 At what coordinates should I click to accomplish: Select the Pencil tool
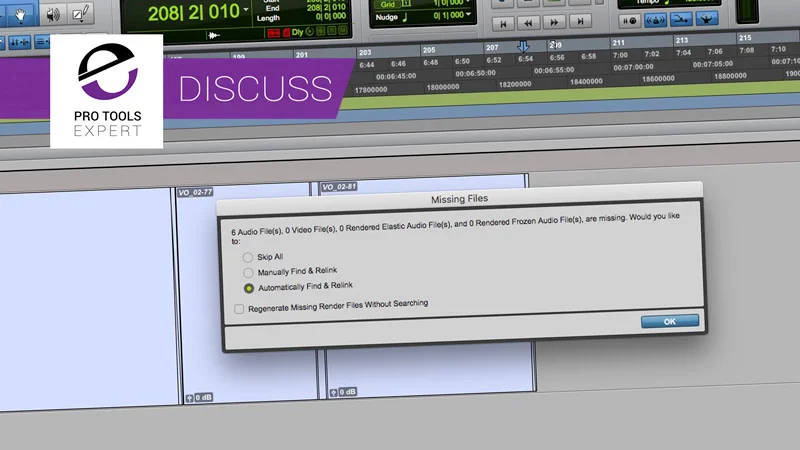[x=81, y=13]
